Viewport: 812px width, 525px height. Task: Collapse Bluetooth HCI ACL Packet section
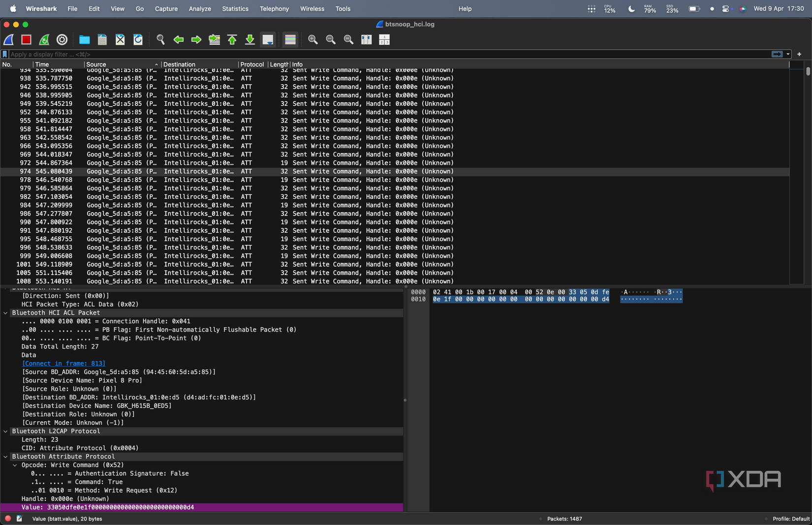click(5, 313)
